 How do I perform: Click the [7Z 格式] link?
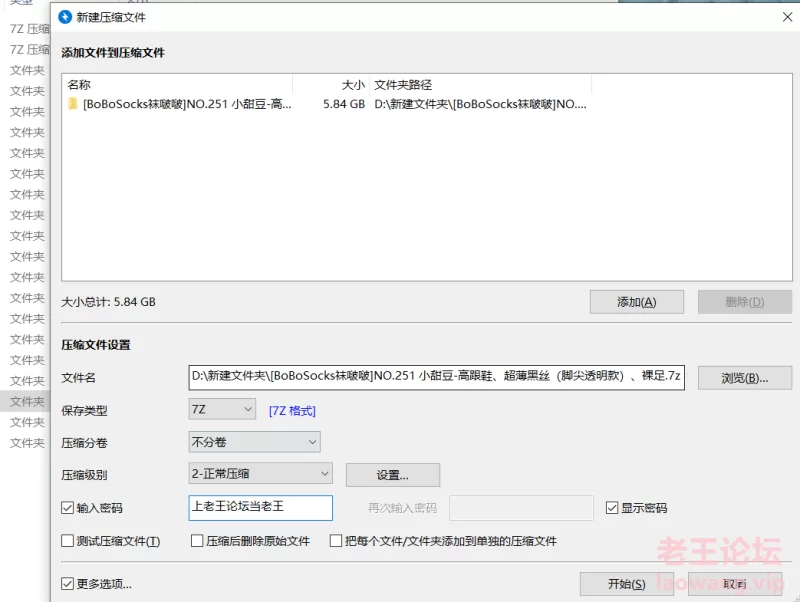pos(292,410)
